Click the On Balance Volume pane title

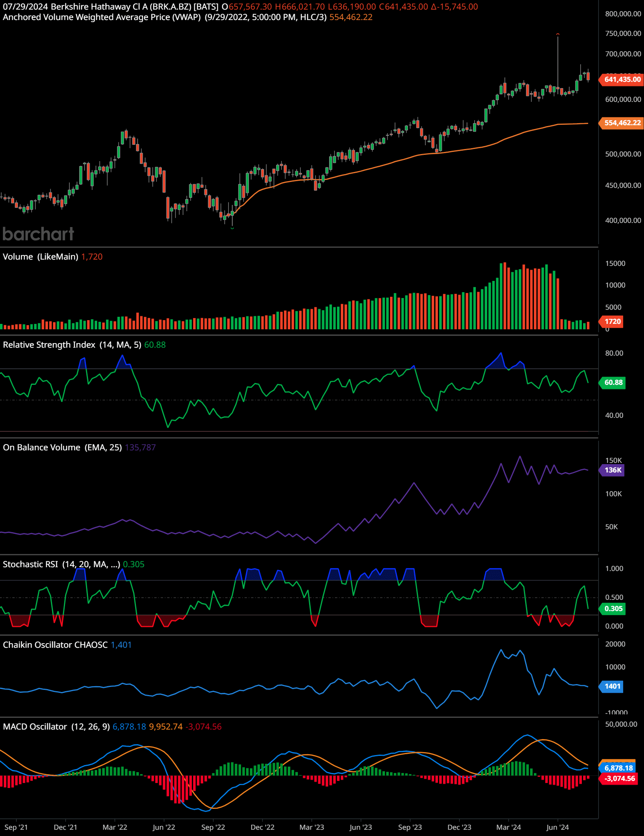coord(62,447)
